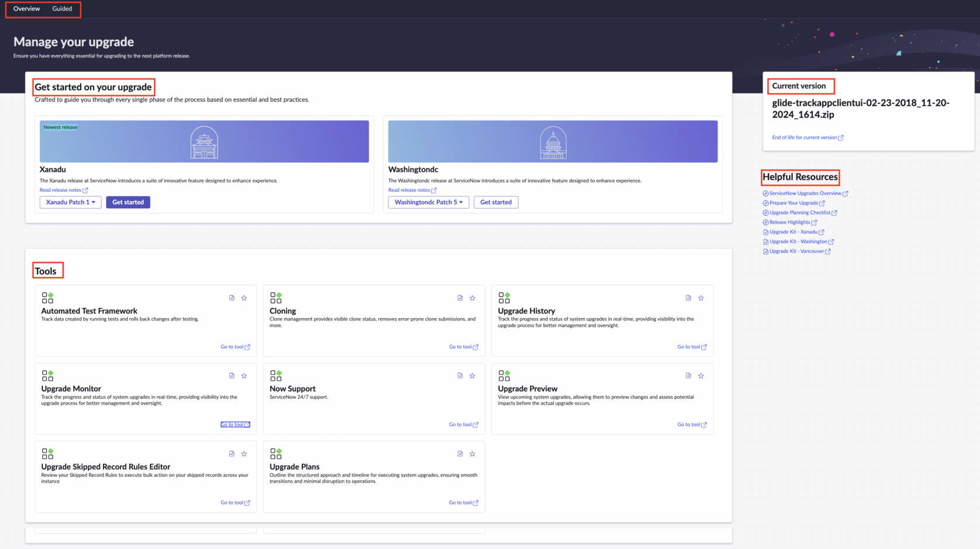Viewport: 980px width, 549px height.
Task: Favorite the Upgrade Preview tool
Action: tap(701, 376)
